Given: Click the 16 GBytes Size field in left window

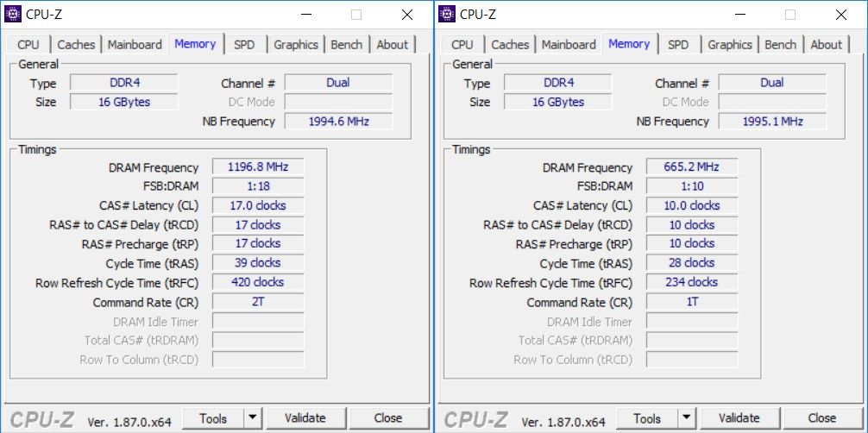Looking at the screenshot, I should (124, 102).
